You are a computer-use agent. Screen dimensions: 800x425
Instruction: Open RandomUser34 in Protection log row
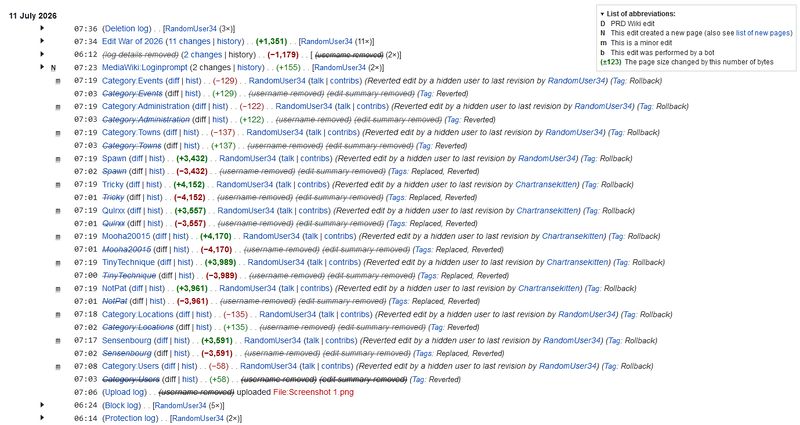pos(198,418)
